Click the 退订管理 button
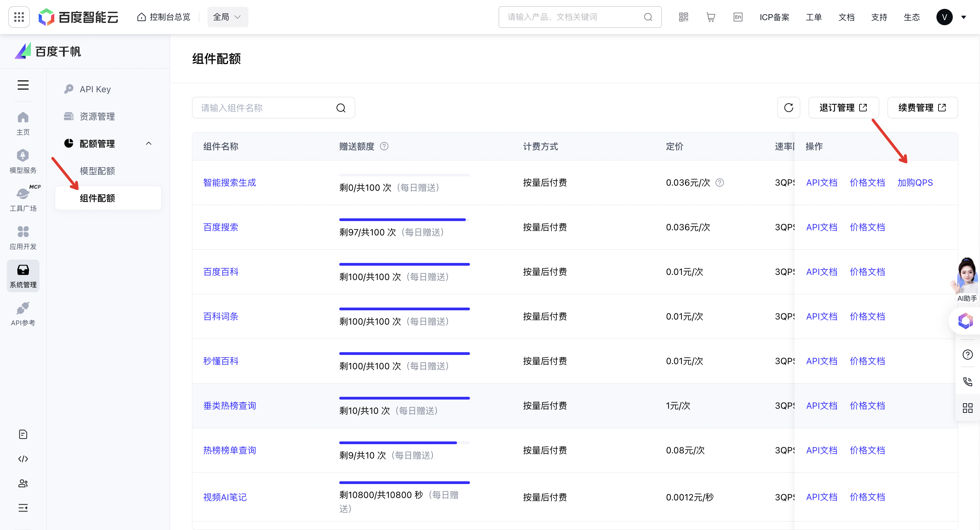980x530 pixels. point(843,108)
